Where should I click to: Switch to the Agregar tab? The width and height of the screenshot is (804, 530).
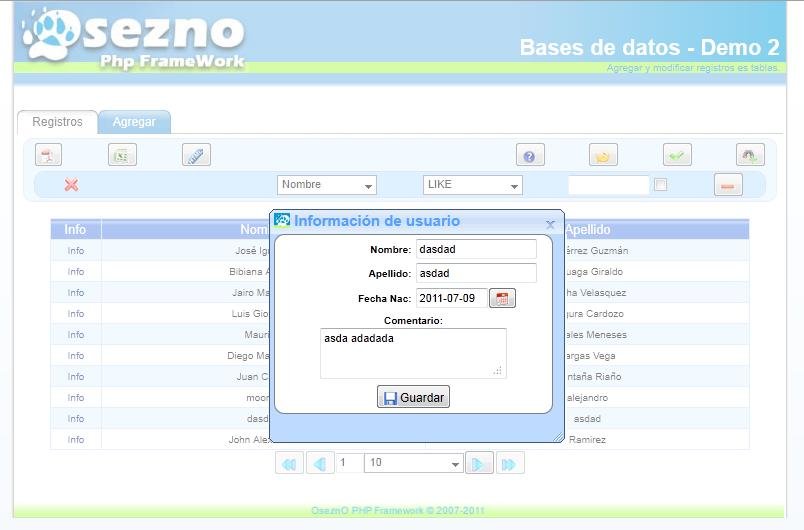coord(134,122)
